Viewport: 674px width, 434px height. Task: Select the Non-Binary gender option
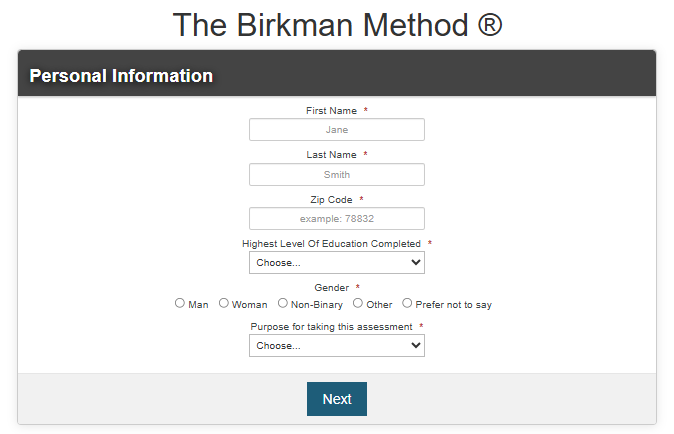[x=282, y=303]
